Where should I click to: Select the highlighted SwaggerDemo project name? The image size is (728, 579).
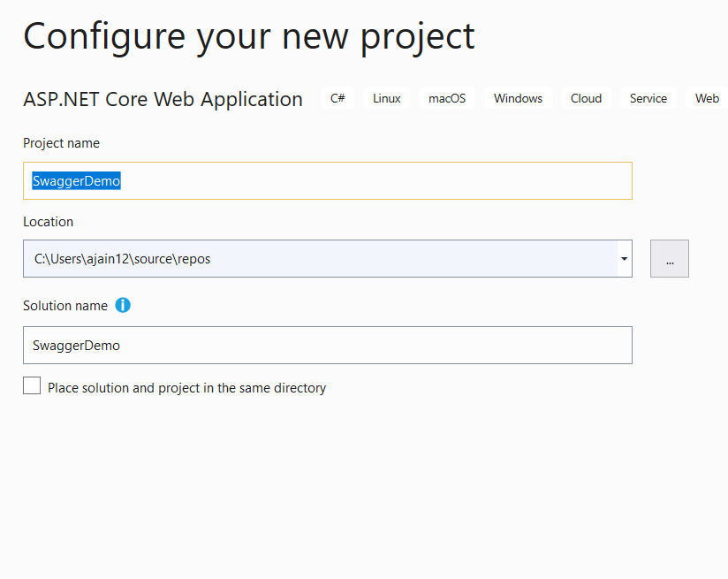tap(75, 180)
